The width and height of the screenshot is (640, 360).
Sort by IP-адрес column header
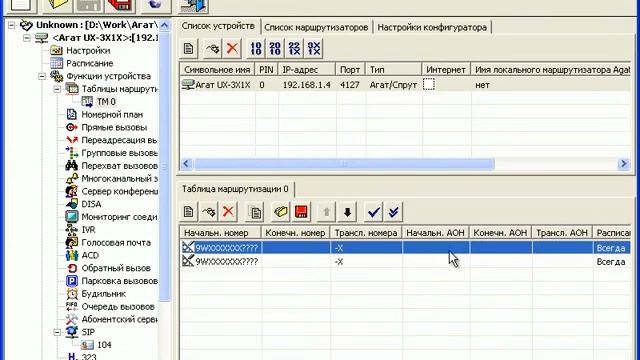tap(307, 70)
